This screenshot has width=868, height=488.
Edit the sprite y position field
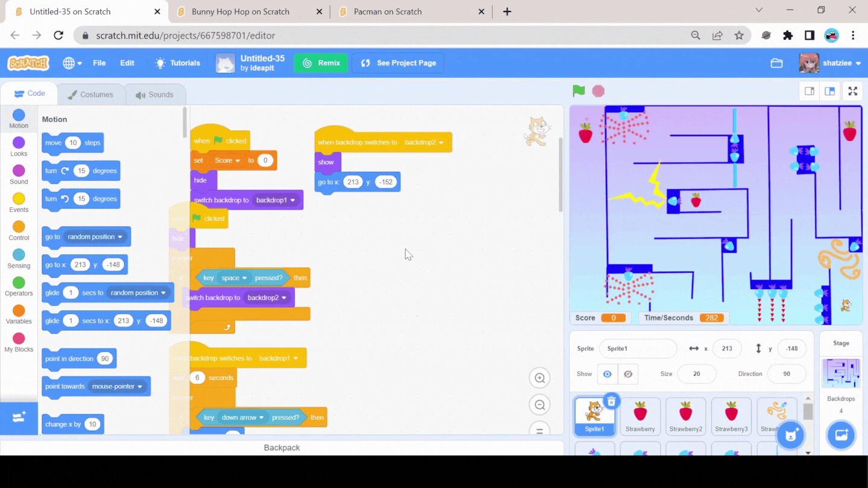pyautogui.click(x=792, y=348)
